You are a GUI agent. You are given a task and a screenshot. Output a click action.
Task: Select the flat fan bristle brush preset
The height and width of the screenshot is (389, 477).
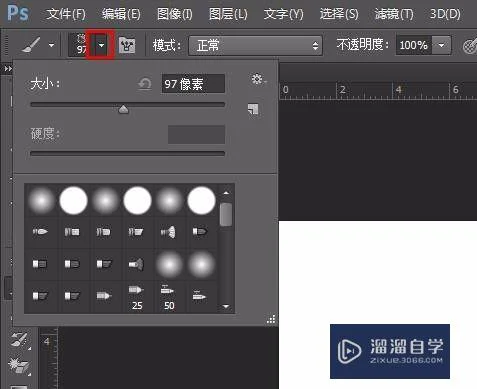click(x=136, y=264)
